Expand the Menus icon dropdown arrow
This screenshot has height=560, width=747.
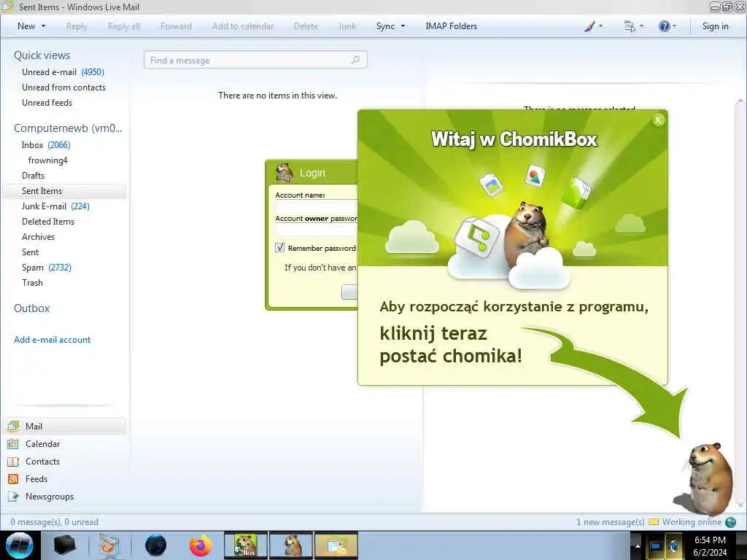642,26
